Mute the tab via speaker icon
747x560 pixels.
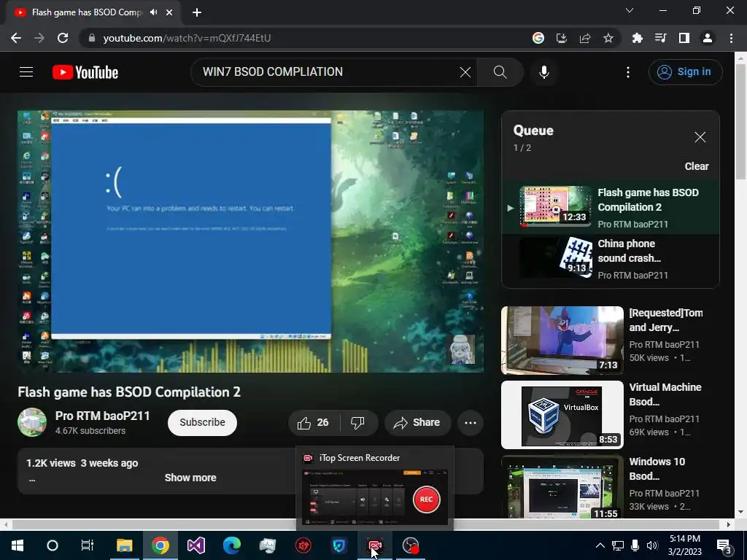coord(153,12)
